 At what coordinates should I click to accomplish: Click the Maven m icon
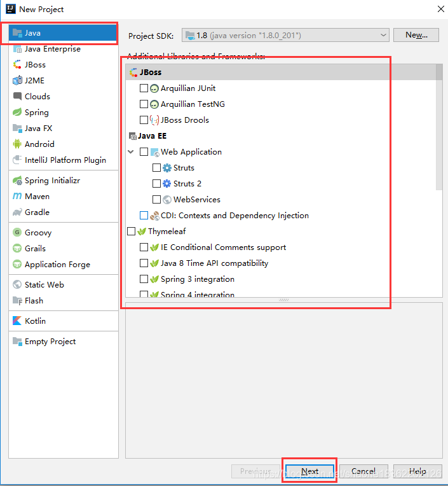coord(17,196)
